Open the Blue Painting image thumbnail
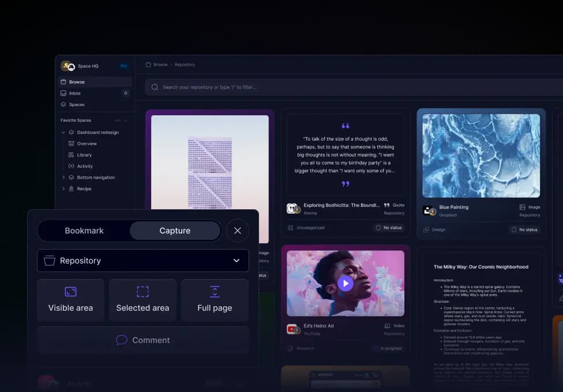The image size is (563, 392). pos(481,156)
